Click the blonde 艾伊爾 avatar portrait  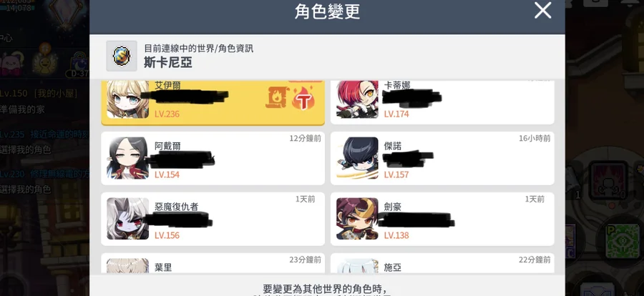128,100
